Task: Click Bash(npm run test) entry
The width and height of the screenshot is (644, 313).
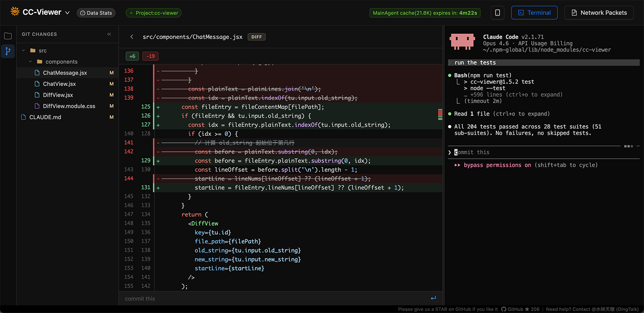Action: pos(483,76)
